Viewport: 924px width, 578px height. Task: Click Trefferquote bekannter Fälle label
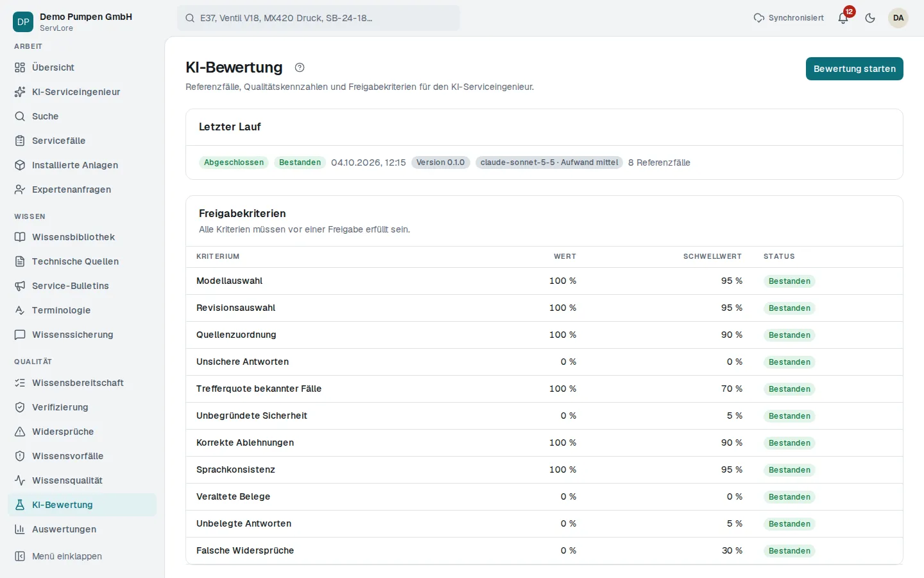point(259,389)
